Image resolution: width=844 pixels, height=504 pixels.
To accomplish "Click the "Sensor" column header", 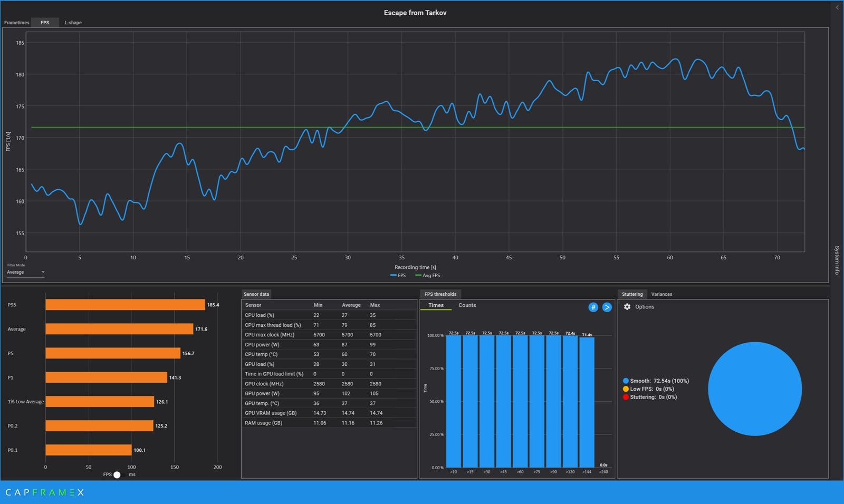I will (x=253, y=305).
